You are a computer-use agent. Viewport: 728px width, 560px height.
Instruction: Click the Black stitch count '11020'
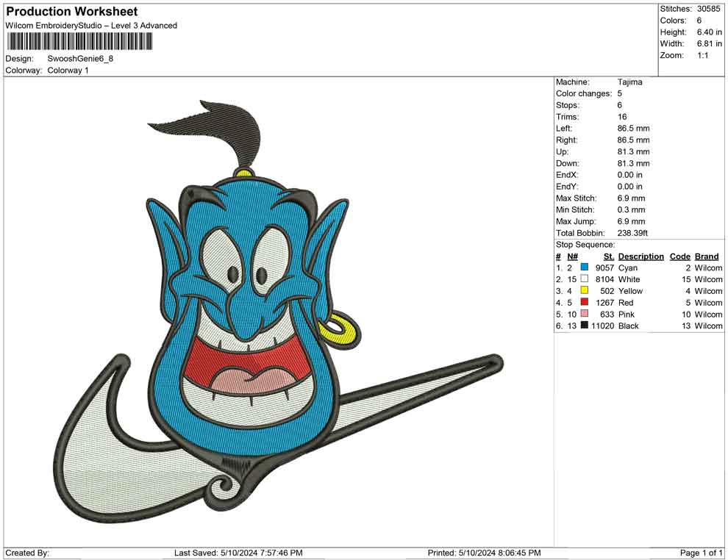point(603,326)
